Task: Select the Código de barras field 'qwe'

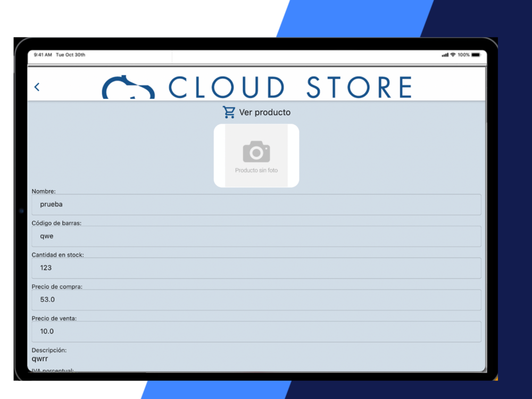Action: pos(256,236)
